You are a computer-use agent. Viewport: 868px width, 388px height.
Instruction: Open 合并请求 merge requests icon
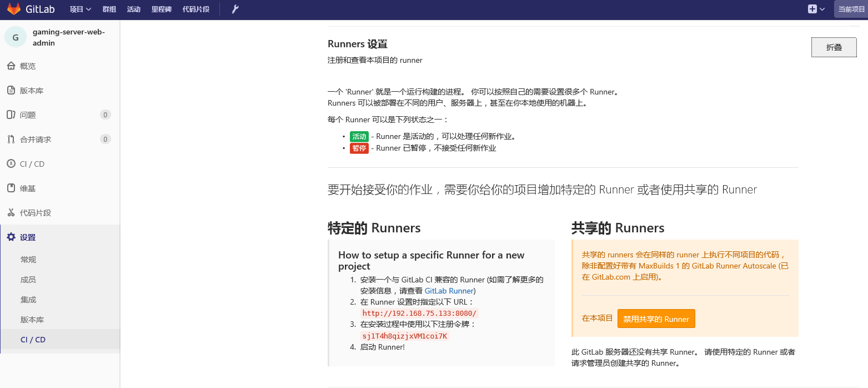coord(11,140)
